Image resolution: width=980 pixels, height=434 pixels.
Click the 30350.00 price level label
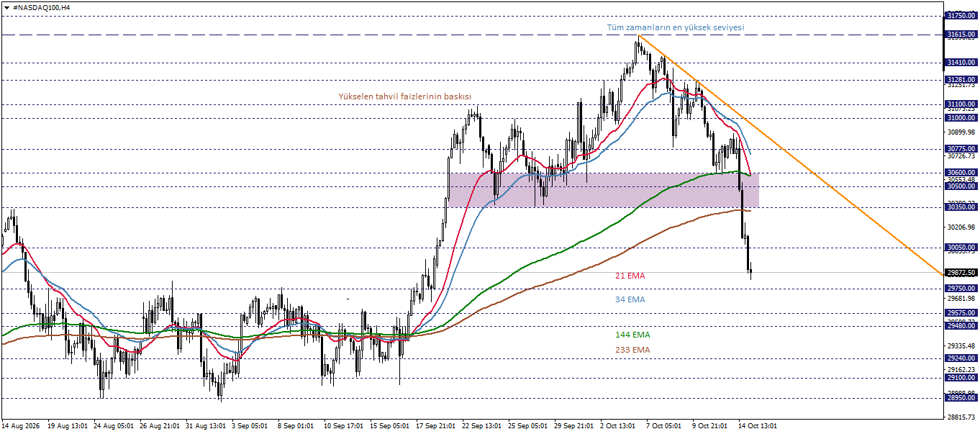point(961,207)
